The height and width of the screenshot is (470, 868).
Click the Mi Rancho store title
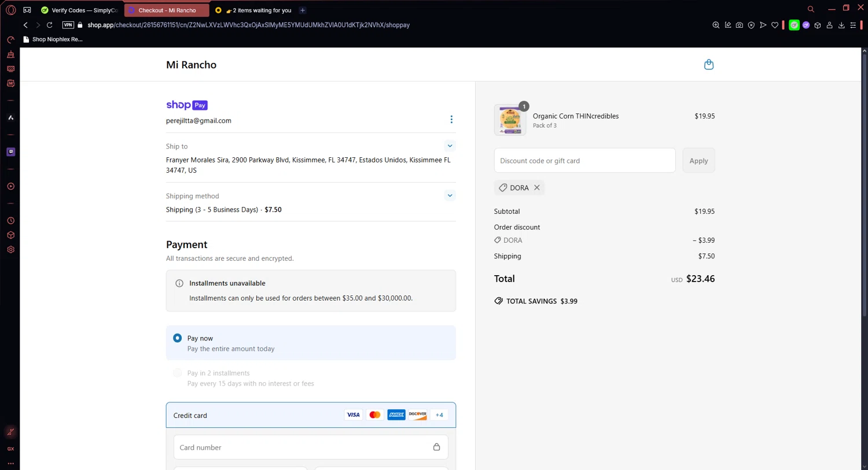[191, 65]
